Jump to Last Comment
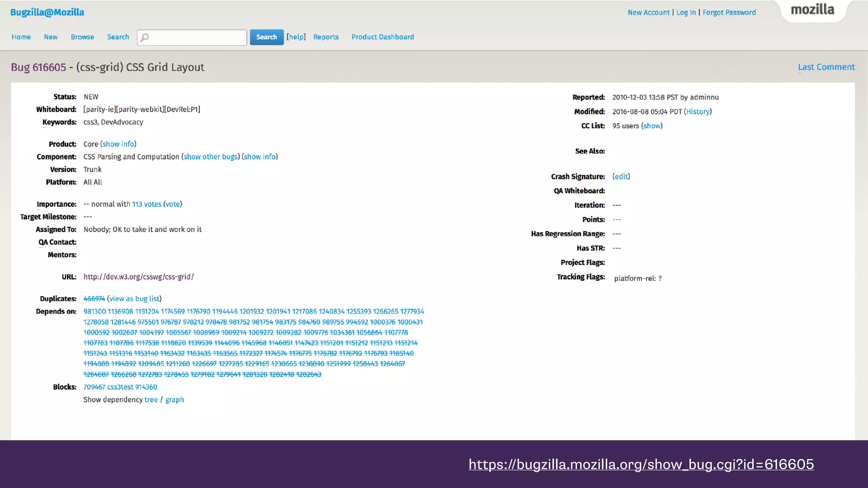Image resolution: width=868 pixels, height=488 pixels. tap(826, 67)
